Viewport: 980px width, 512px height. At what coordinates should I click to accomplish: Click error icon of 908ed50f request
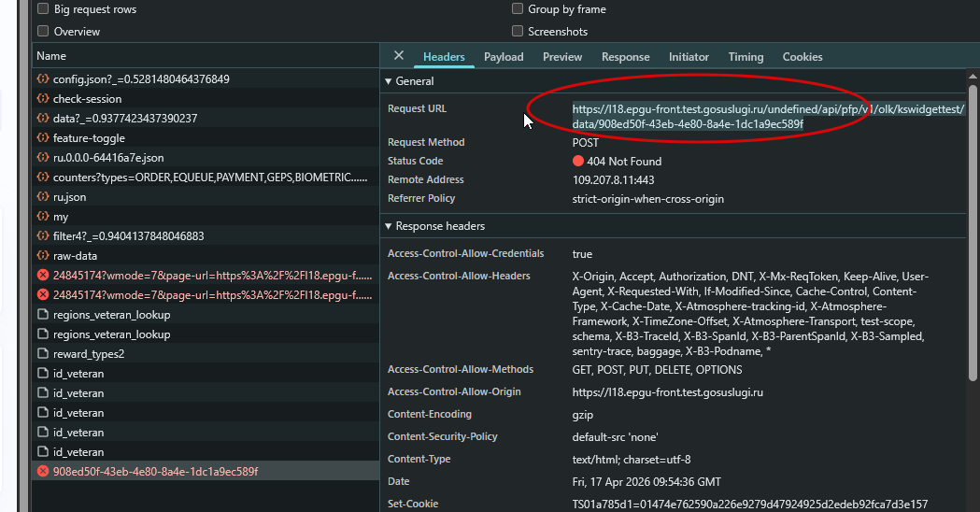point(42,471)
